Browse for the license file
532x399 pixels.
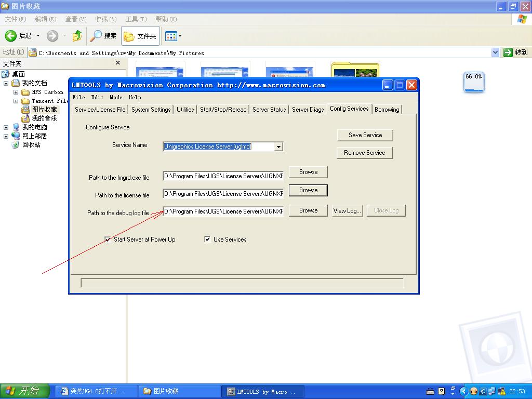point(308,190)
